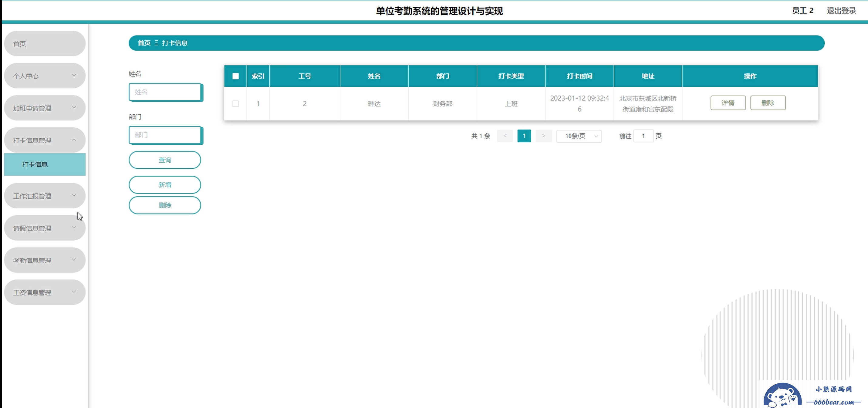The image size is (868, 408).
Task: Click the 共 1 条 total count text
Action: click(481, 136)
